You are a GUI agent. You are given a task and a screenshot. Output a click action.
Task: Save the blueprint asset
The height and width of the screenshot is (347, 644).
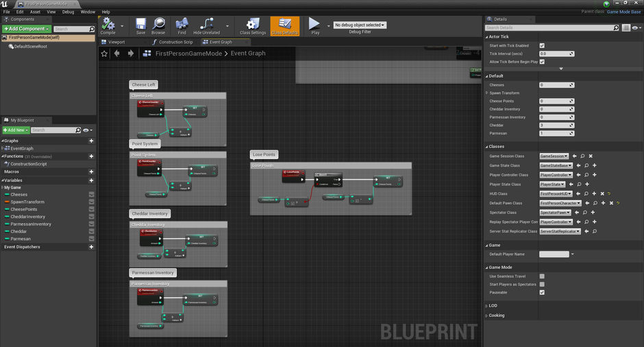coord(140,26)
